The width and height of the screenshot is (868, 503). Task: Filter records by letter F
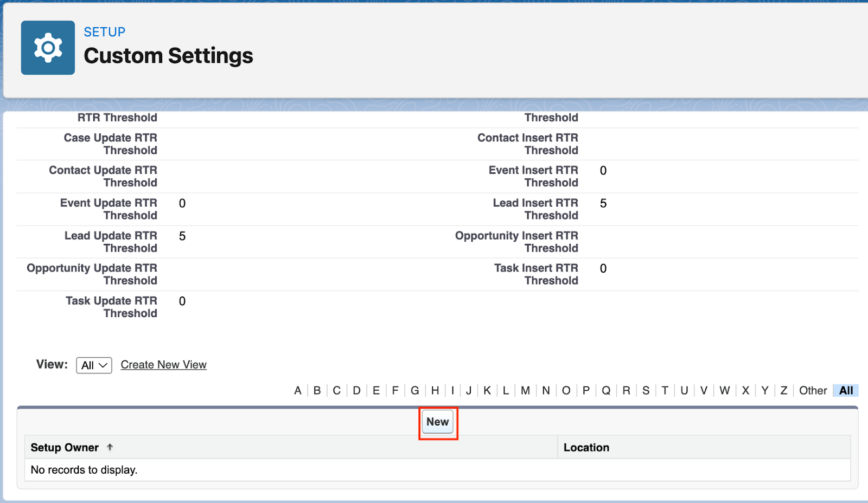(x=395, y=390)
